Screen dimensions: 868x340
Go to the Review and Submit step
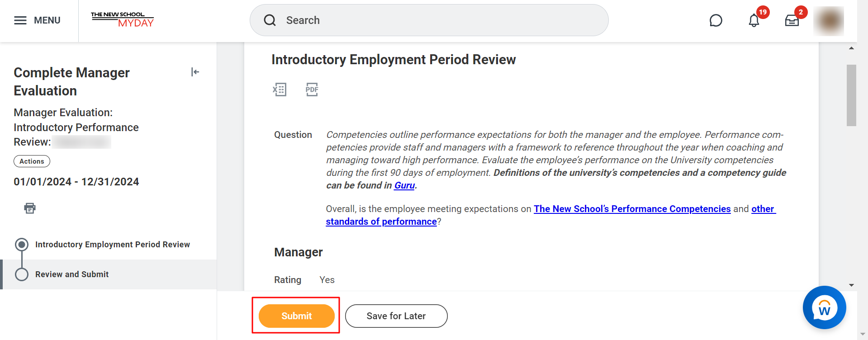(72, 274)
